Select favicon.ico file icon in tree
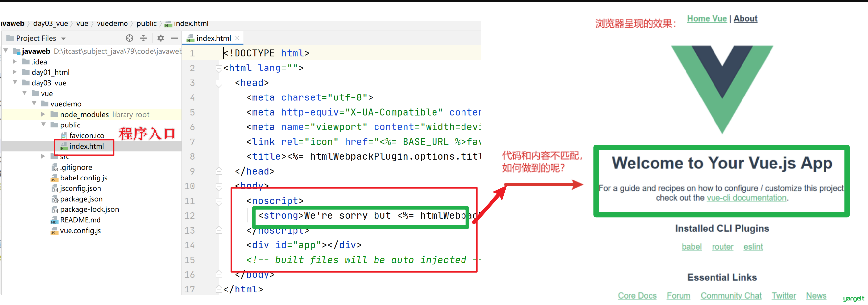 [64, 135]
